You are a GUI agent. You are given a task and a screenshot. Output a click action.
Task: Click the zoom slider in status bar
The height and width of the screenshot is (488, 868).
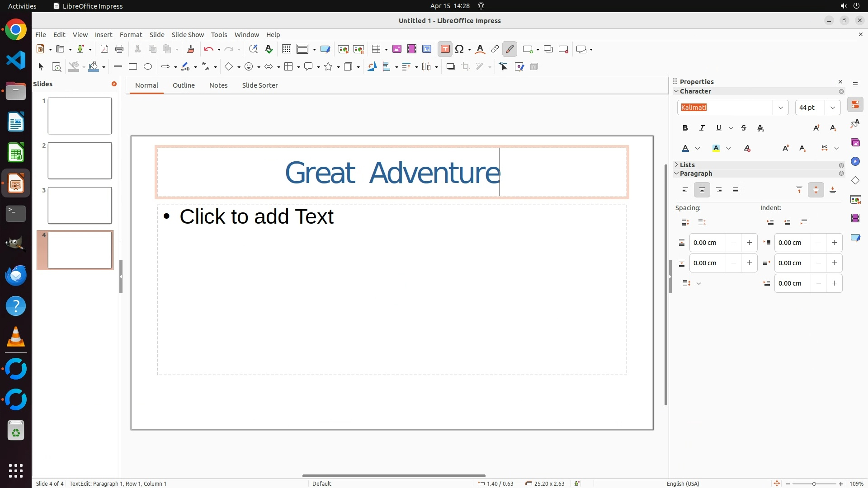(814, 483)
